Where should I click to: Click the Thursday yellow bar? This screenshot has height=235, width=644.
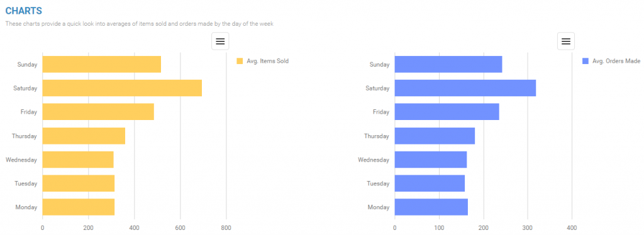(84, 136)
